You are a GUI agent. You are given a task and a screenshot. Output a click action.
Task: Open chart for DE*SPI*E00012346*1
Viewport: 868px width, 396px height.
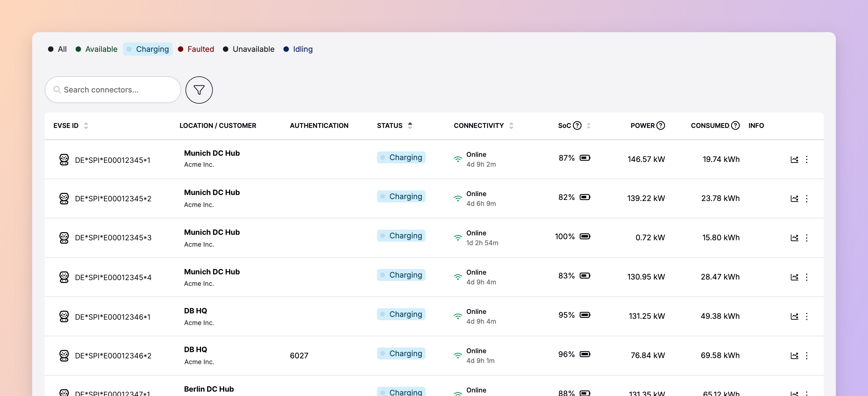794,316
